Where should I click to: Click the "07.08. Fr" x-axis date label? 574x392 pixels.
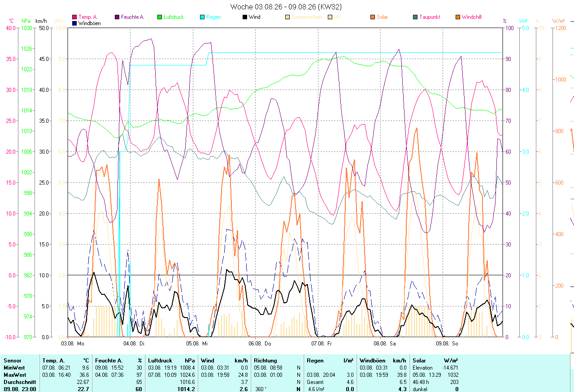(322, 344)
